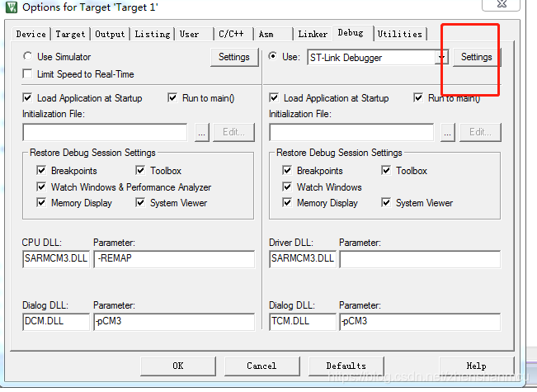
Task: Click debugger Edit... button
Action: [480, 132]
